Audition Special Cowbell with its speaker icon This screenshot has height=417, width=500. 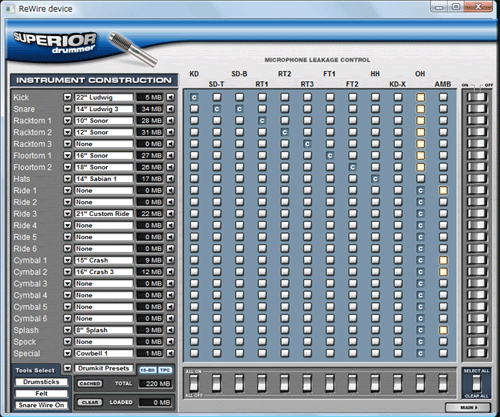(171, 353)
